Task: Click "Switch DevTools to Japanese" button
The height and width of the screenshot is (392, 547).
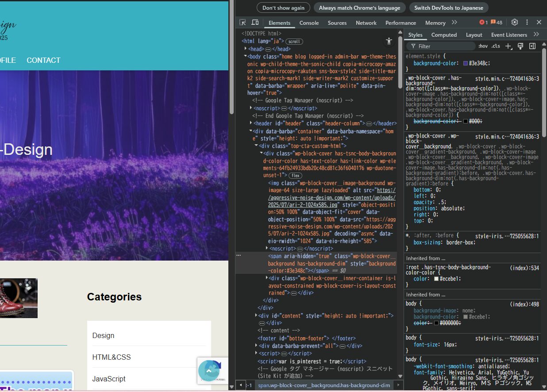Action: coord(449,8)
